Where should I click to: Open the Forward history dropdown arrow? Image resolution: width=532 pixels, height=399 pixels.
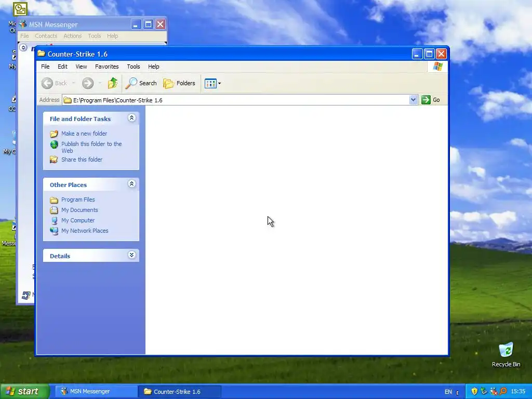[100, 83]
